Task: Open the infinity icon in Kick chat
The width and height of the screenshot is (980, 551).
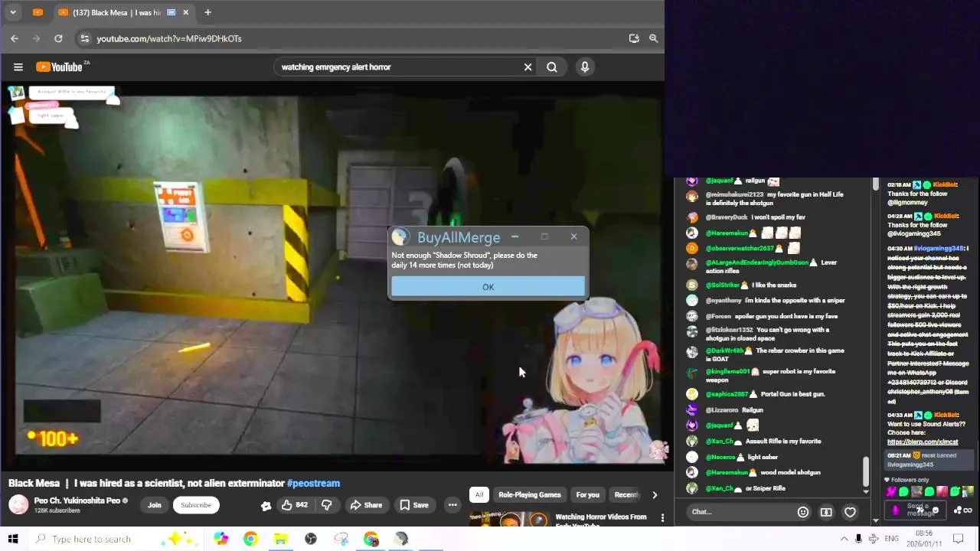Action: point(968,510)
